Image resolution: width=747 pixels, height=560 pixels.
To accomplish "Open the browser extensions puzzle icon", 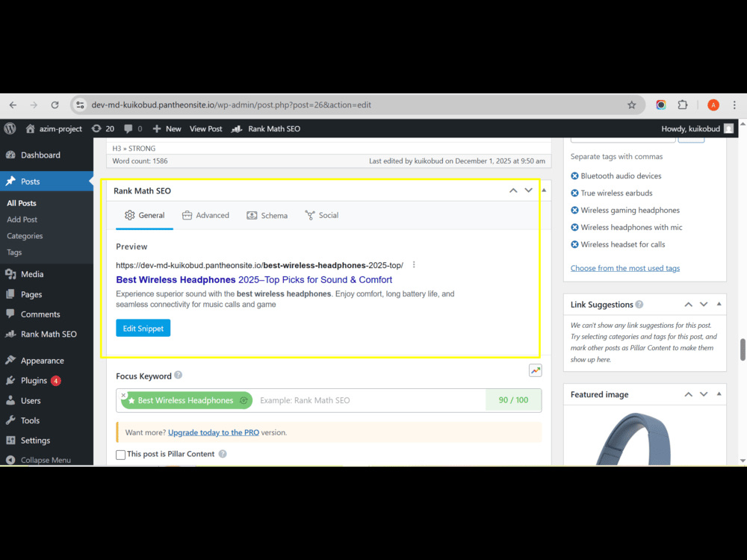I will 683,105.
